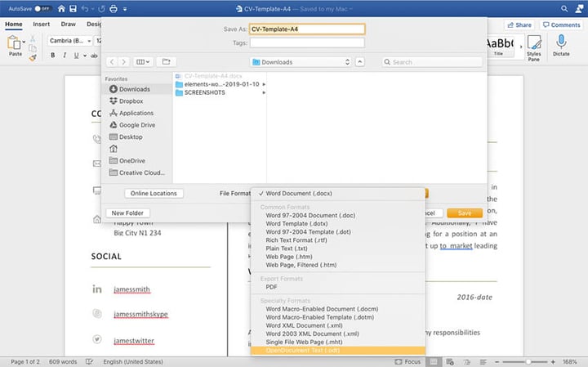Click the Tags input field
Image resolution: width=588 pixels, height=367 pixels.
[307, 43]
